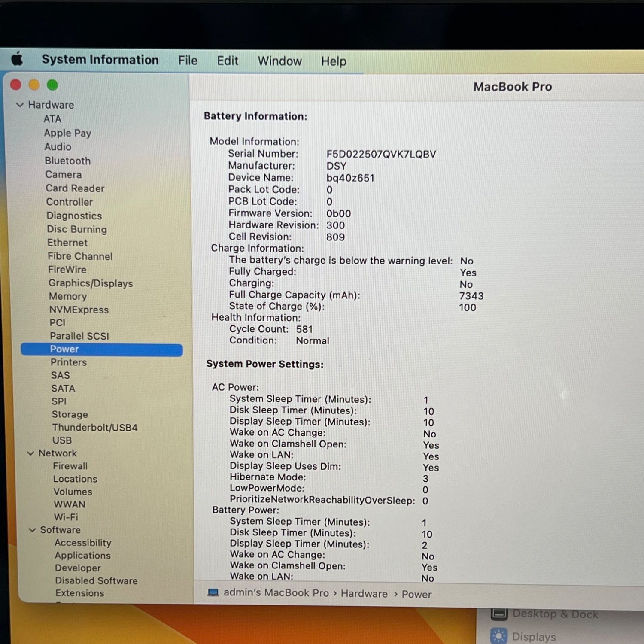Image resolution: width=644 pixels, height=644 pixels.
Task: Select Disc Burning in the sidebar
Action: pos(77,229)
